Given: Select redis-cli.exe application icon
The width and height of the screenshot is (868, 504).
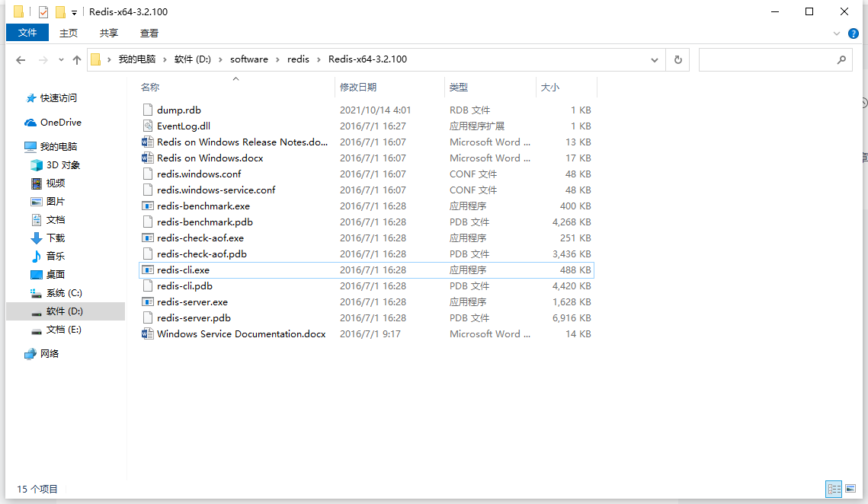Looking at the screenshot, I should [x=147, y=270].
